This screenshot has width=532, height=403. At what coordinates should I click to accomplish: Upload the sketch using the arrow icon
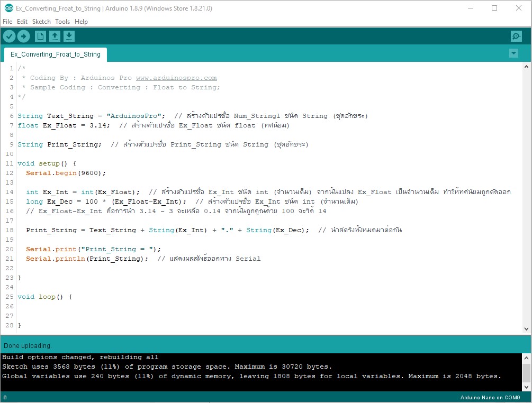(23, 36)
